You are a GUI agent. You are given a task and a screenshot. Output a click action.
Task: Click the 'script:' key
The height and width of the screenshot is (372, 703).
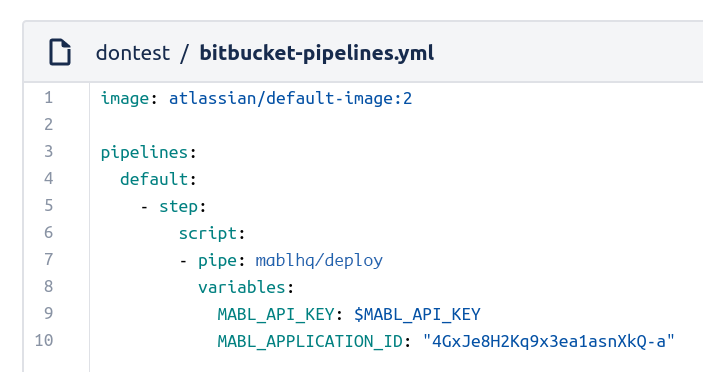point(212,234)
